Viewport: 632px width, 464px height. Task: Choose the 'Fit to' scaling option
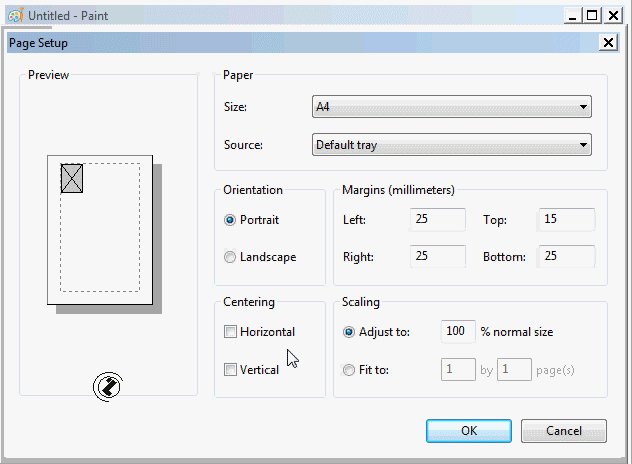[x=349, y=370]
